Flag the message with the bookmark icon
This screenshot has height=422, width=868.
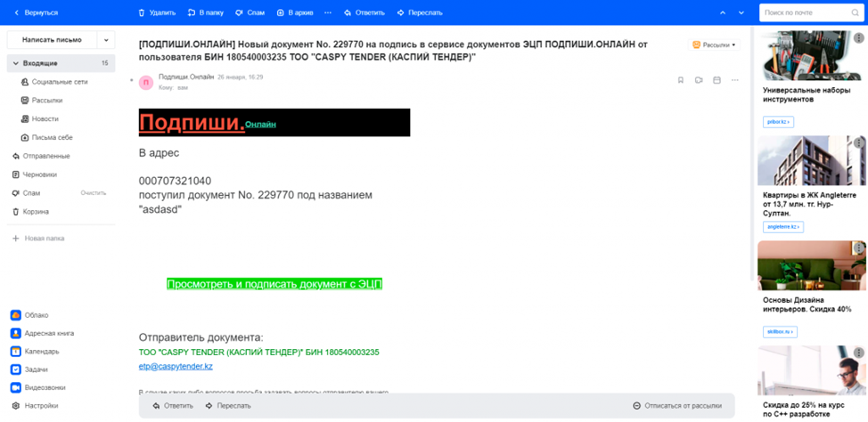pos(681,80)
